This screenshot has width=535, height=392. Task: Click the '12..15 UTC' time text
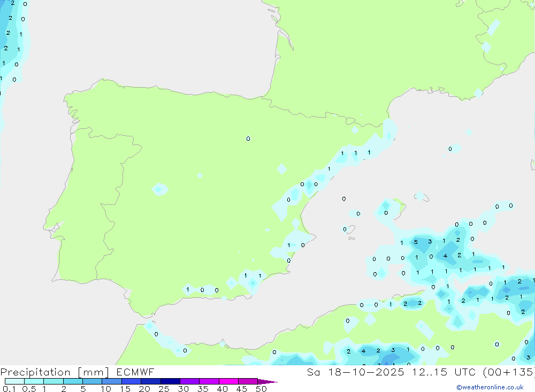(444, 372)
